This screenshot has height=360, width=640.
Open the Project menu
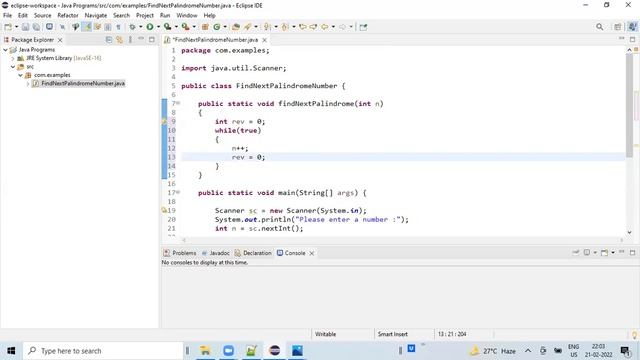(145, 16)
